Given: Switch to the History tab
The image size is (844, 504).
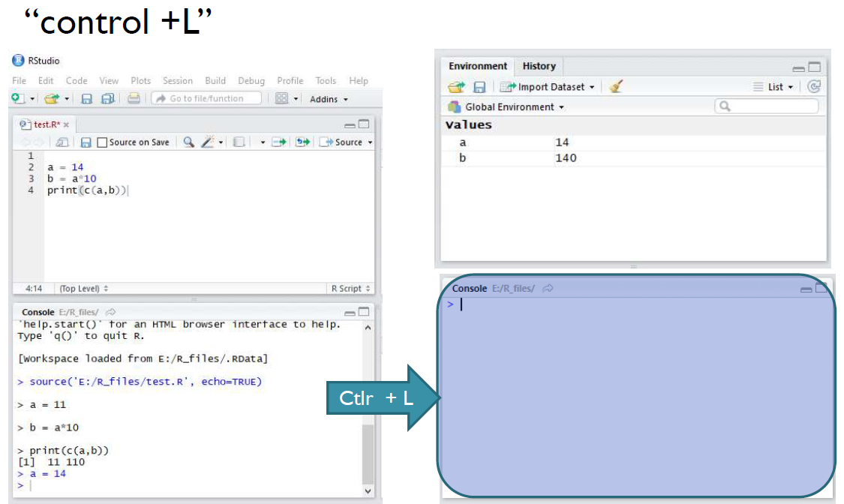Looking at the screenshot, I should coord(539,66).
